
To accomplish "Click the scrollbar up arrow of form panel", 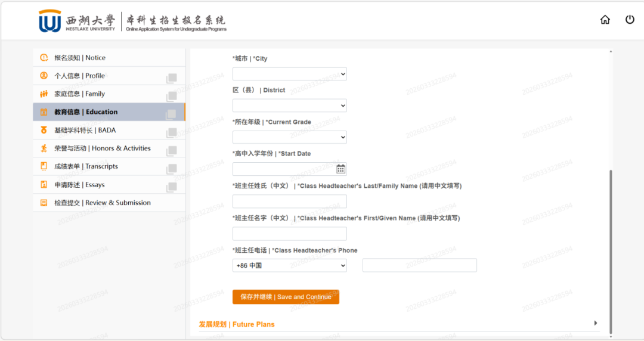I will (x=611, y=51).
